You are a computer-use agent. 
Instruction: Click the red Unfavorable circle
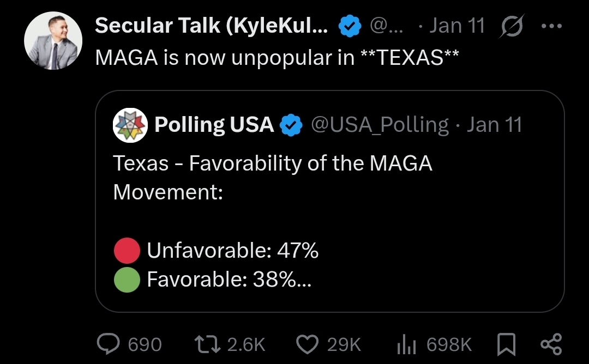tap(127, 251)
